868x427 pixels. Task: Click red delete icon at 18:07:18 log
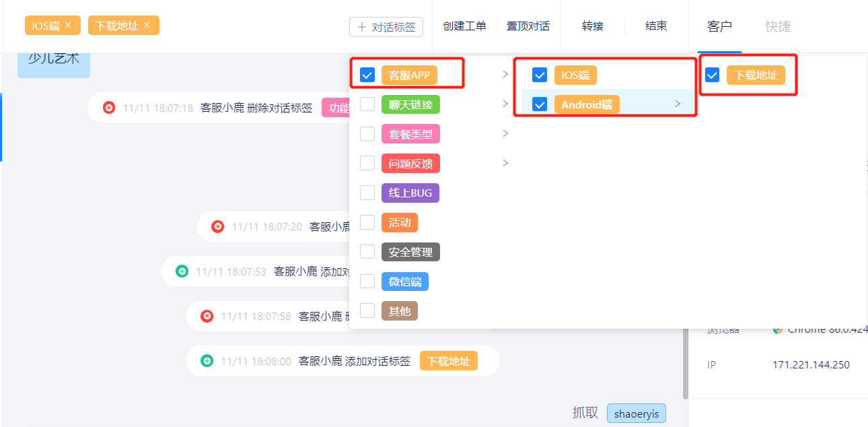click(109, 107)
